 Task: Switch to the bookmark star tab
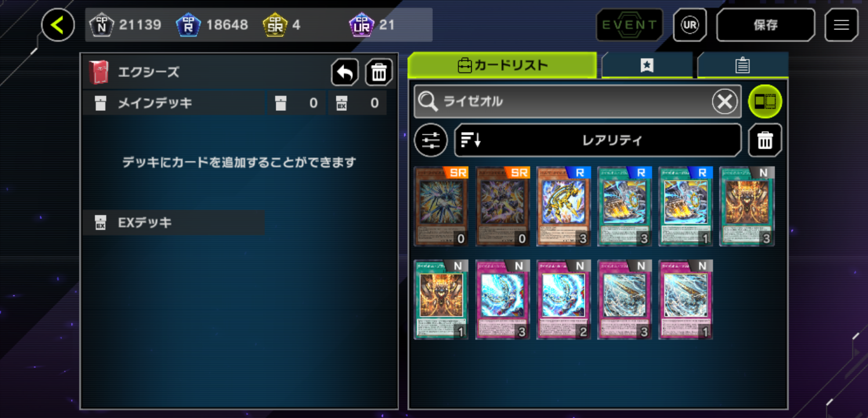coord(647,66)
